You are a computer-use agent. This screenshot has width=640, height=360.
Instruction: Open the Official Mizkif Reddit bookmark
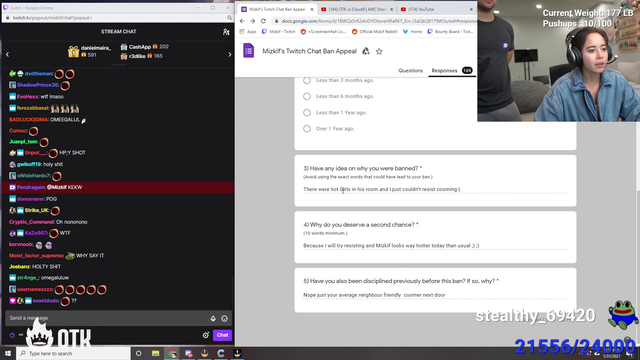tap(375, 31)
